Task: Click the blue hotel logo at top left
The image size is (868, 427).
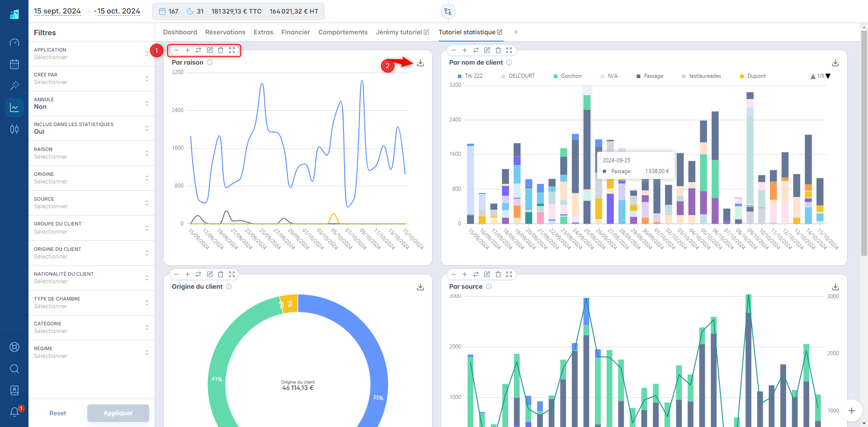Action: point(14,14)
